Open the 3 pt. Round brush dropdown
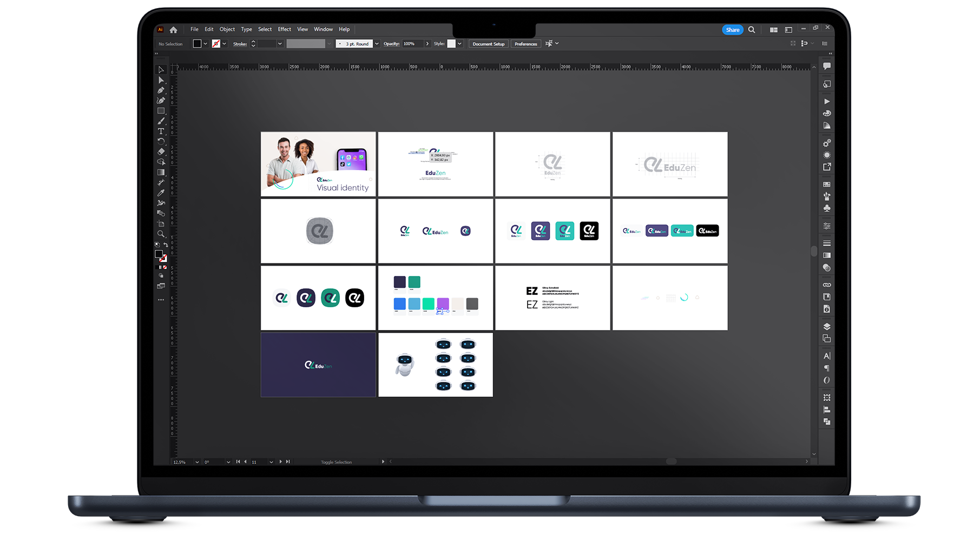This screenshot has height=541, width=980. tap(377, 44)
